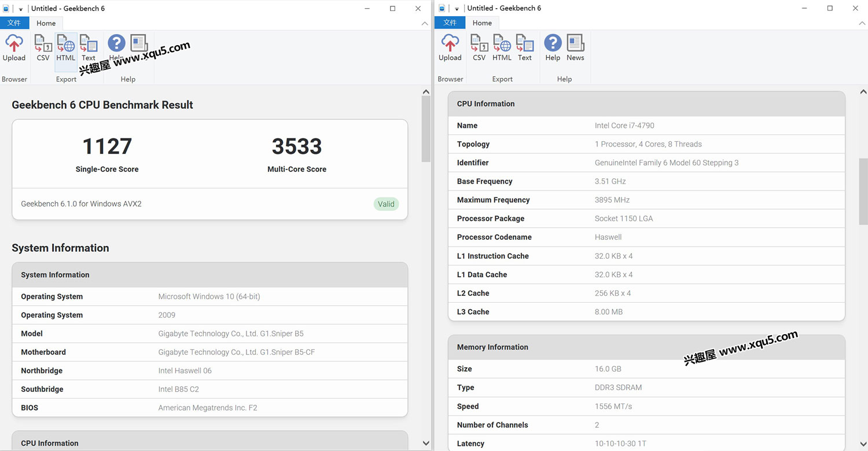
Task: Click 'Number of Channels' label
Action: pyautogui.click(x=492, y=425)
